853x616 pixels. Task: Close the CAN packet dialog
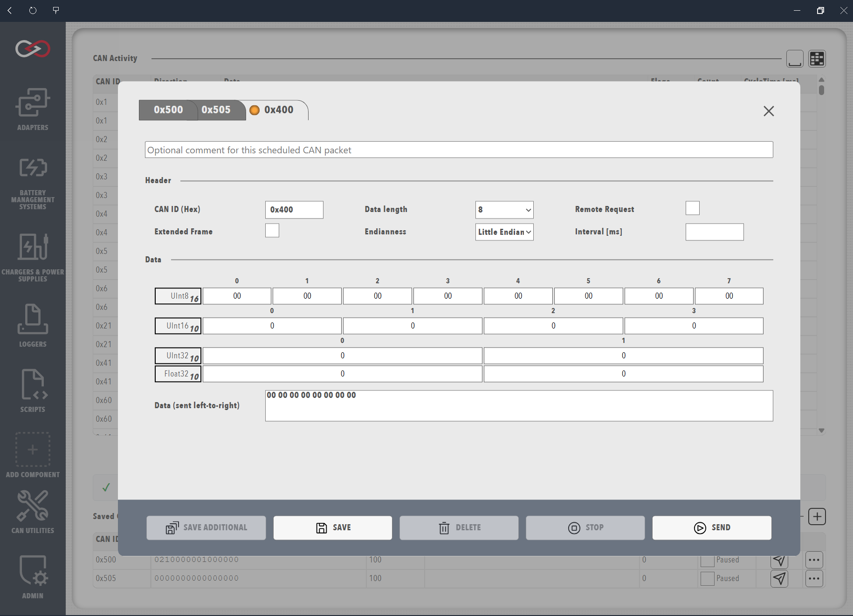(x=769, y=111)
